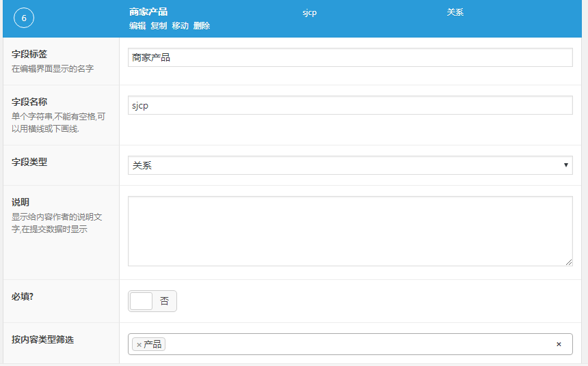
Task: Focus the 字段名称 input containing sjcp
Action: [350, 105]
